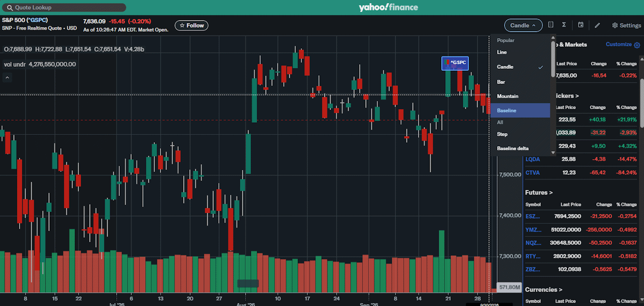Select Baseline chart type
Screen dimensions: 644x306
pyautogui.click(x=520, y=111)
